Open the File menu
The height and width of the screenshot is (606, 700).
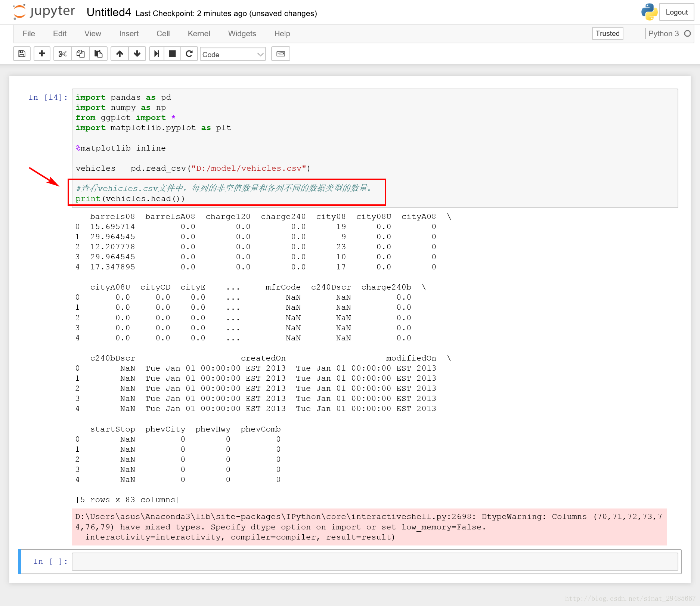(29, 34)
